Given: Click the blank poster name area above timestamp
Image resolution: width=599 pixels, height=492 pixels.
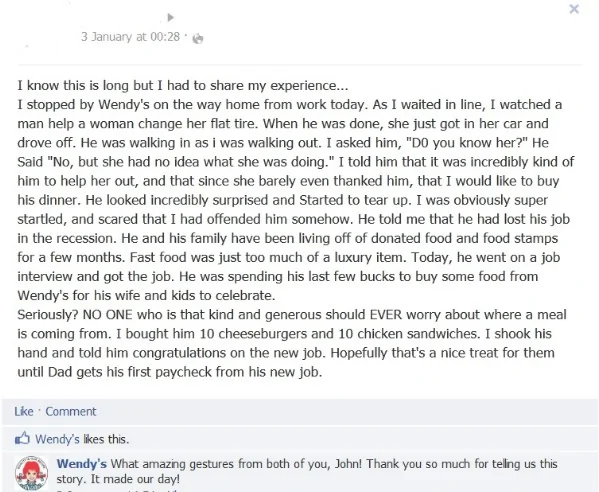Looking at the screenshot, I should click(x=122, y=18).
